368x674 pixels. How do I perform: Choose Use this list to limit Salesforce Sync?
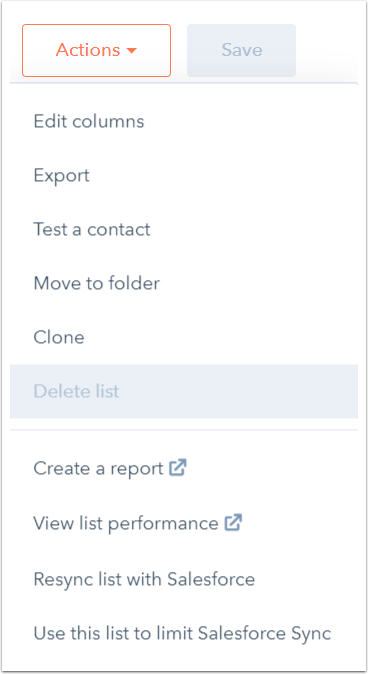184,633
